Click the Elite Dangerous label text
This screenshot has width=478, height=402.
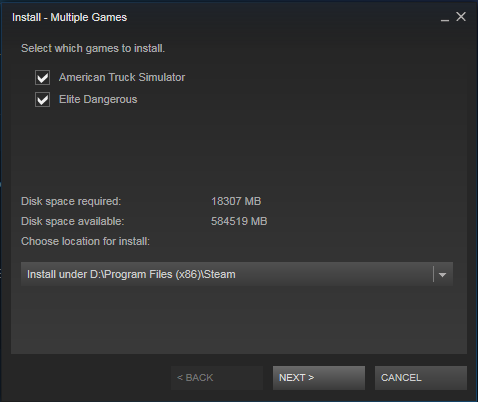coord(98,99)
